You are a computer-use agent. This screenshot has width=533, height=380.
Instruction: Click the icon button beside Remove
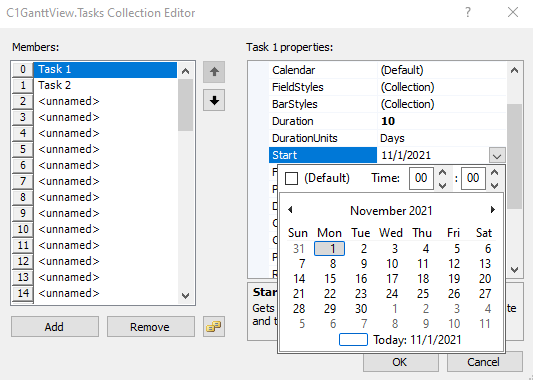point(214,327)
